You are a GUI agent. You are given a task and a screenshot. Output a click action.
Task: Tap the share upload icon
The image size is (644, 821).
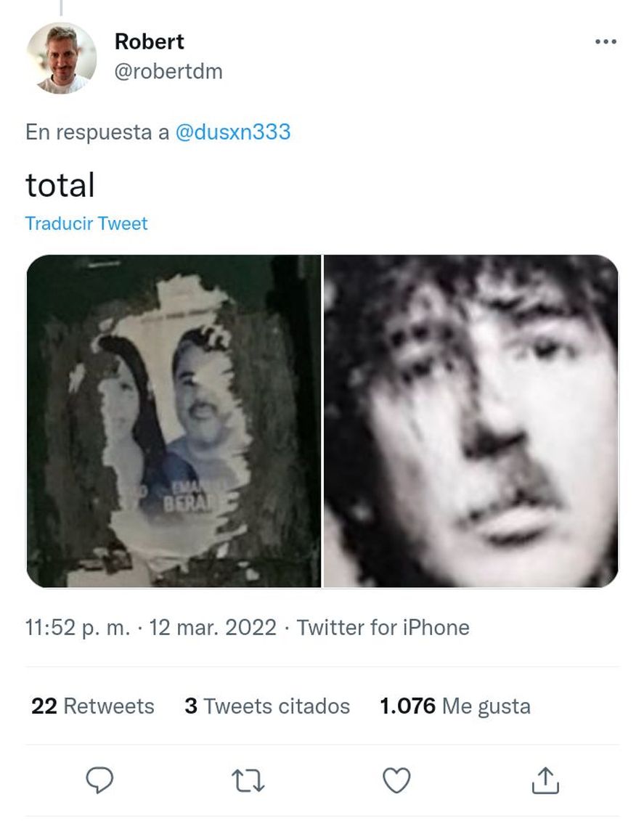[545, 780]
